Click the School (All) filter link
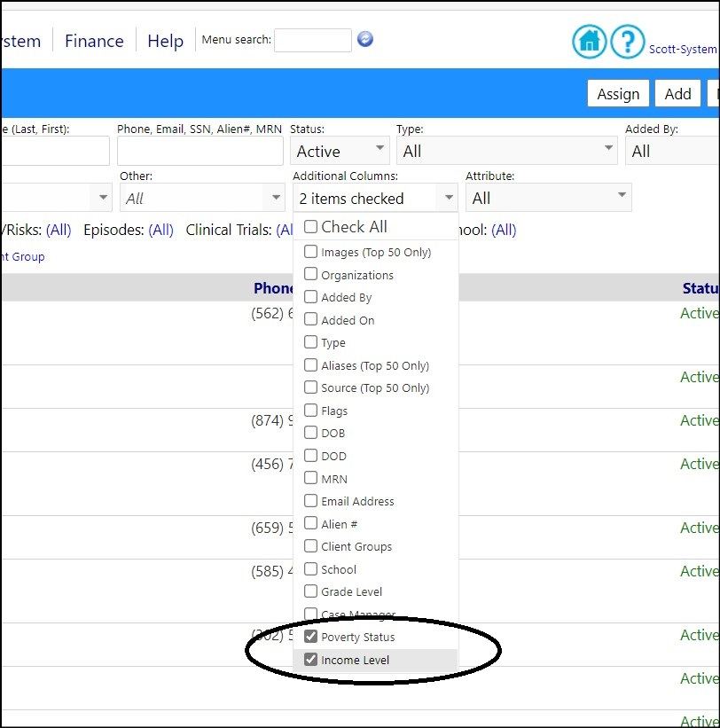This screenshot has width=720, height=728. [x=504, y=230]
